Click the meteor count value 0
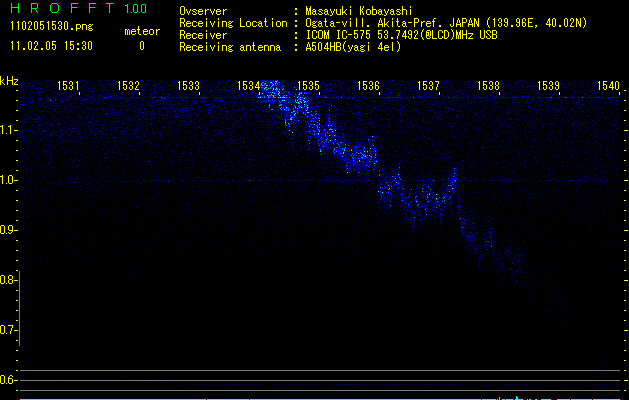The height and width of the screenshot is (400, 629). point(142,46)
